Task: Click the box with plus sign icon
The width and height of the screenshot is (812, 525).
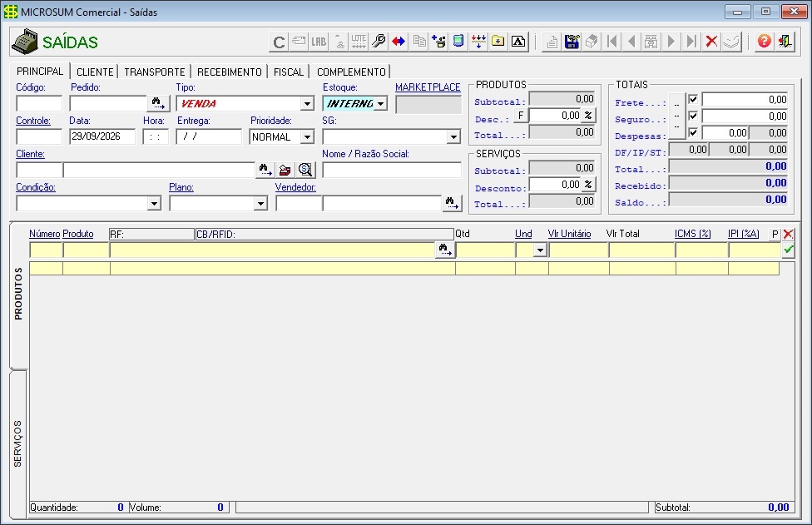Action: click(438, 42)
